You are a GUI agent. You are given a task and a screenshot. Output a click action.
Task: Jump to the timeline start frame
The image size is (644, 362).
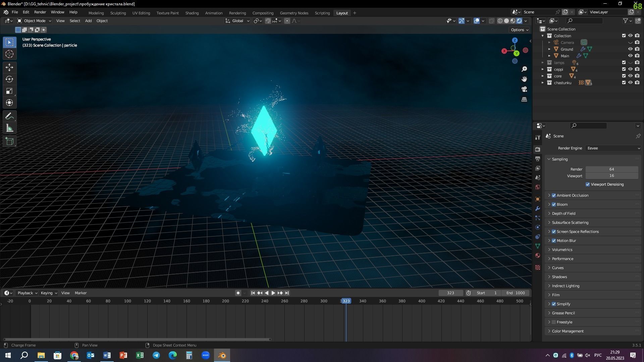click(x=253, y=293)
